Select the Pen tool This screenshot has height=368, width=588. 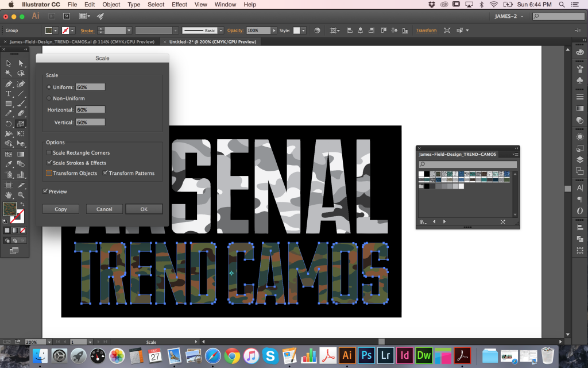click(x=9, y=83)
